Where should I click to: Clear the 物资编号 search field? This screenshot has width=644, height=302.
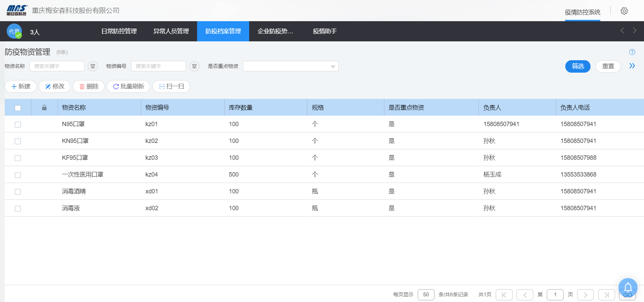click(x=194, y=66)
